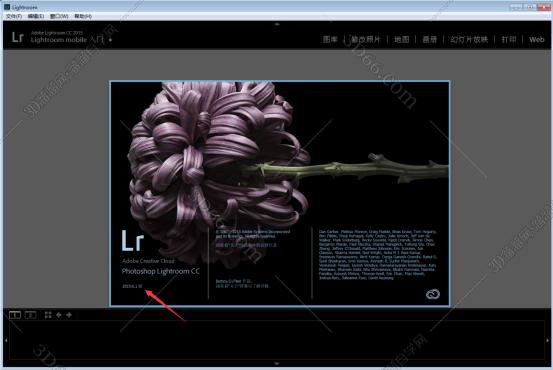Click the Creative Cloud icon on splash
The width and height of the screenshot is (553, 370).
[x=433, y=294]
